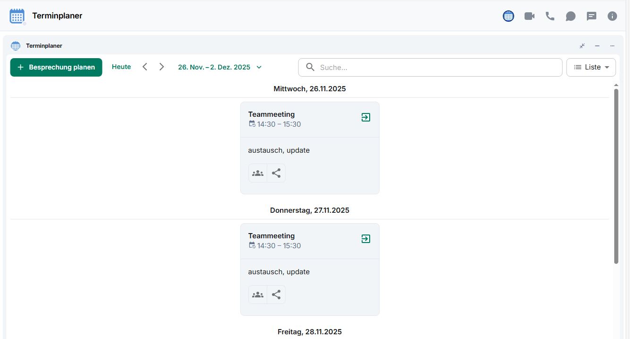Open the chat bubble icon in header

571,16
